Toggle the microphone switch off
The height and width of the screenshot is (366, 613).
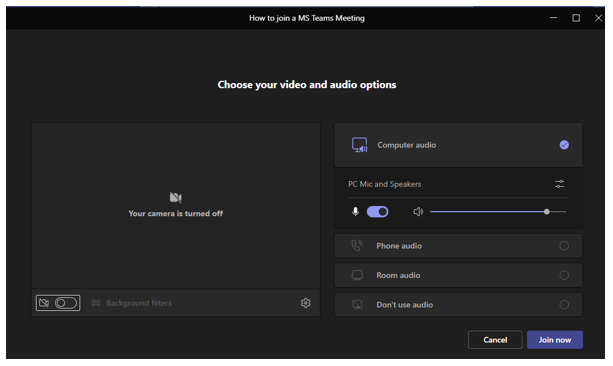pos(377,212)
